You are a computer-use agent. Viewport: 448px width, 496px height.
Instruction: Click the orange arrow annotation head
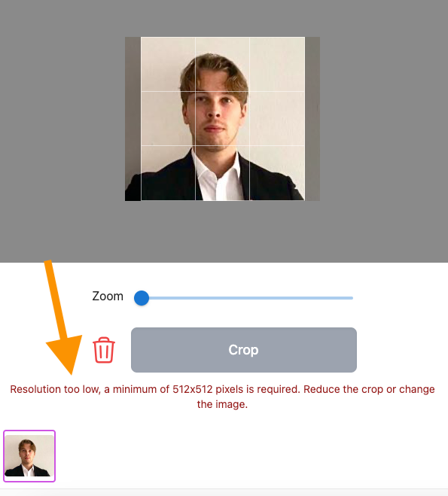click(x=66, y=353)
